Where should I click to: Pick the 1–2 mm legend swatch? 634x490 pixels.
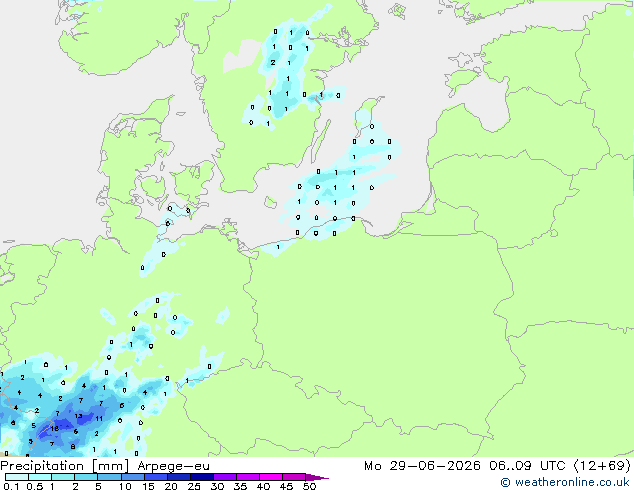coord(63,477)
